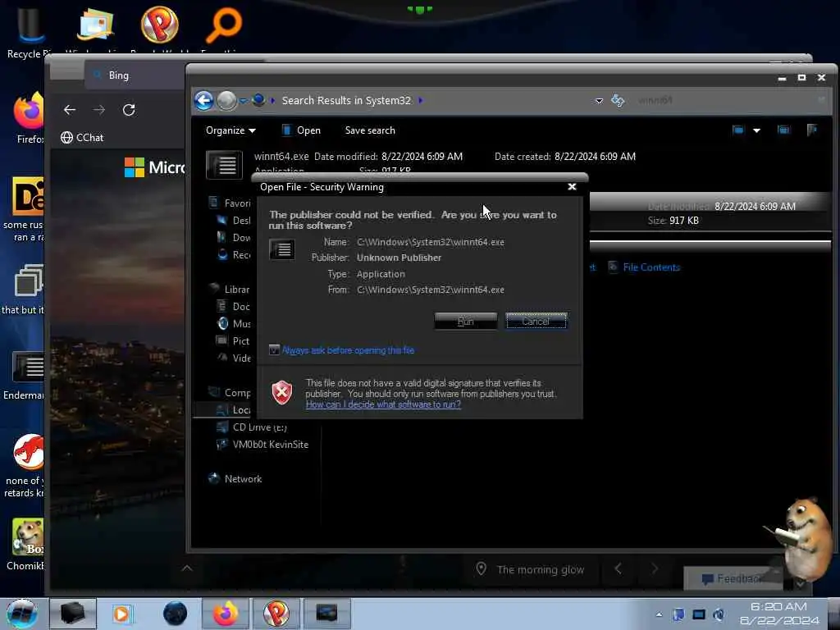Open the recent locations dropdown in Explorer
Viewport: 840px width, 630px height.
tap(244, 101)
